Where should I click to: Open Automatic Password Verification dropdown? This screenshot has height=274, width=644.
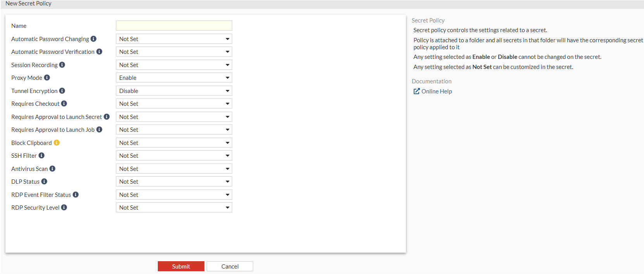(174, 52)
